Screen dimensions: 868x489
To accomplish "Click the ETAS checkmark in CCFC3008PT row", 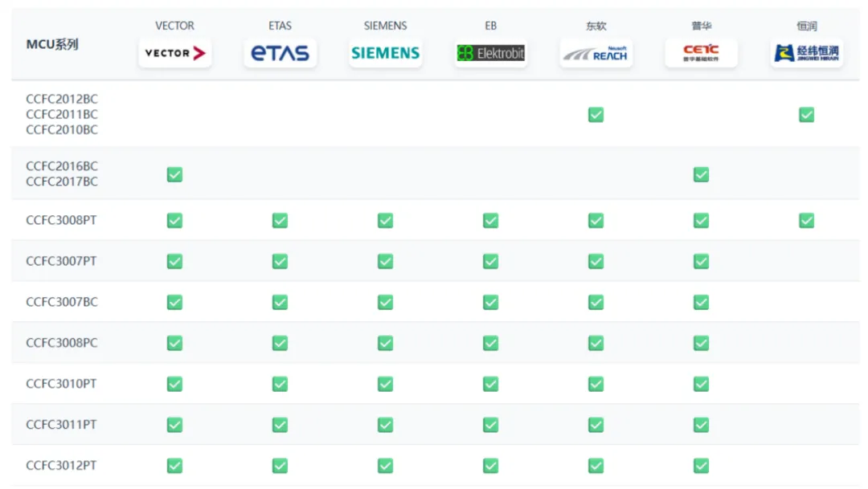I will (x=280, y=220).
